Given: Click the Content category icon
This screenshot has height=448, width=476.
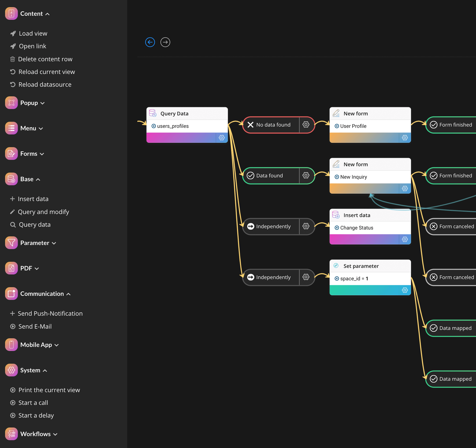Looking at the screenshot, I should click(x=11, y=14).
